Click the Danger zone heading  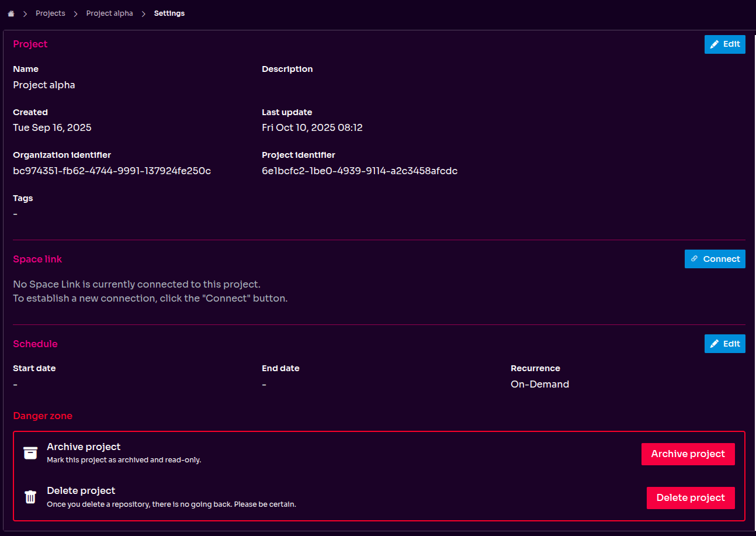(x=43, y=416)
